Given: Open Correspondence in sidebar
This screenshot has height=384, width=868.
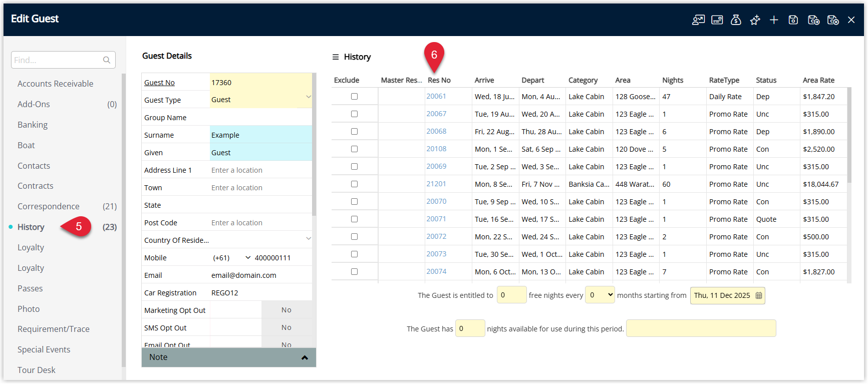Looking at the screenshot, I should tap(49, 206).
